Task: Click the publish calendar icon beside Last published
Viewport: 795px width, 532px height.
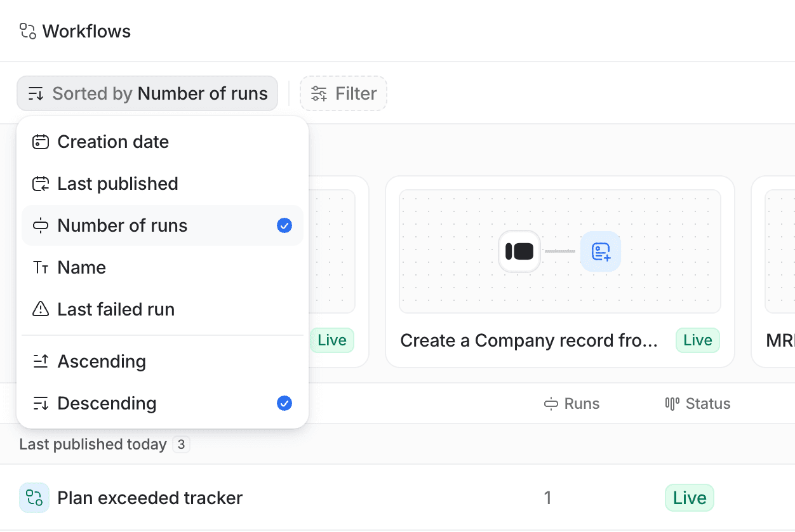Action: 40,183
